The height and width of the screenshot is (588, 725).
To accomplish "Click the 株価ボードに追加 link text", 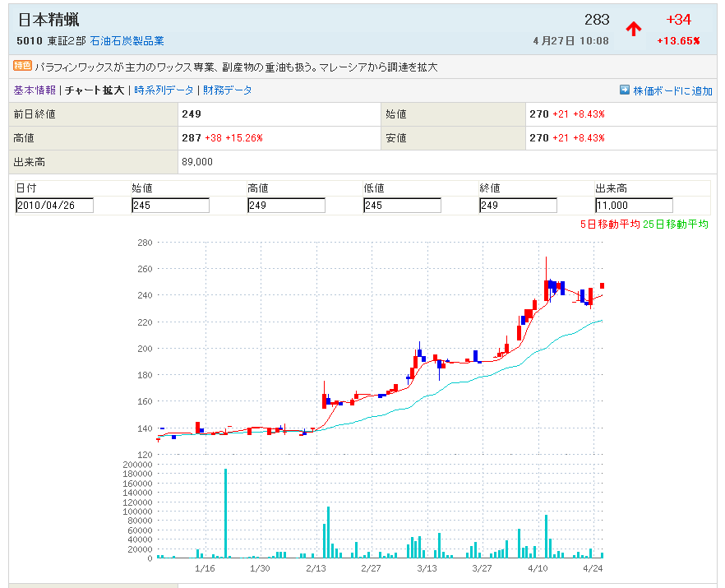I will point(672,90).
